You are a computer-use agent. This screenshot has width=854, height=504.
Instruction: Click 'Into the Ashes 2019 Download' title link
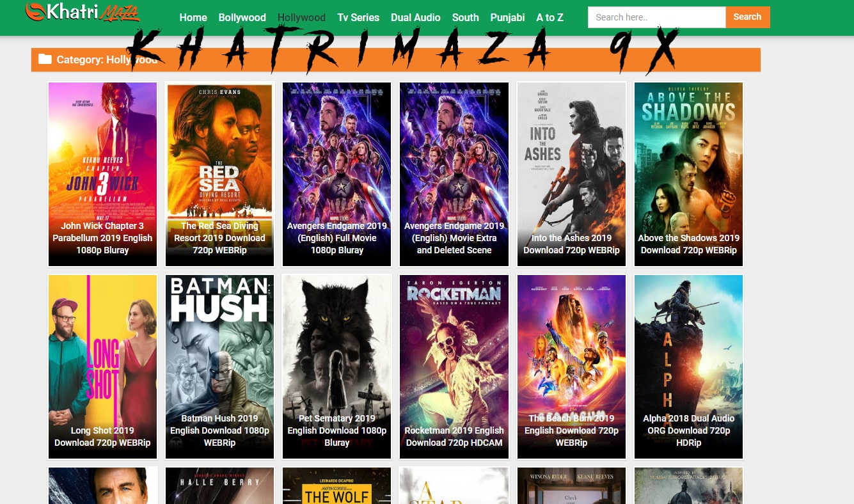(x=571, y=244)
